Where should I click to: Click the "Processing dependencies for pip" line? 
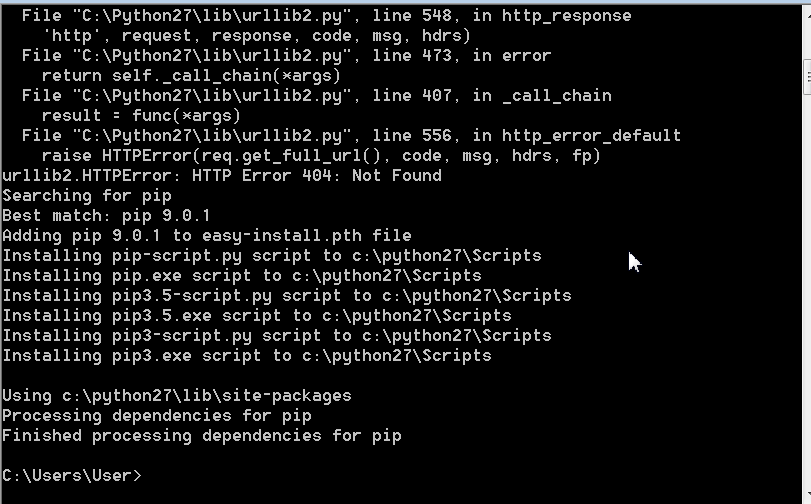click(x=156, y=415)
